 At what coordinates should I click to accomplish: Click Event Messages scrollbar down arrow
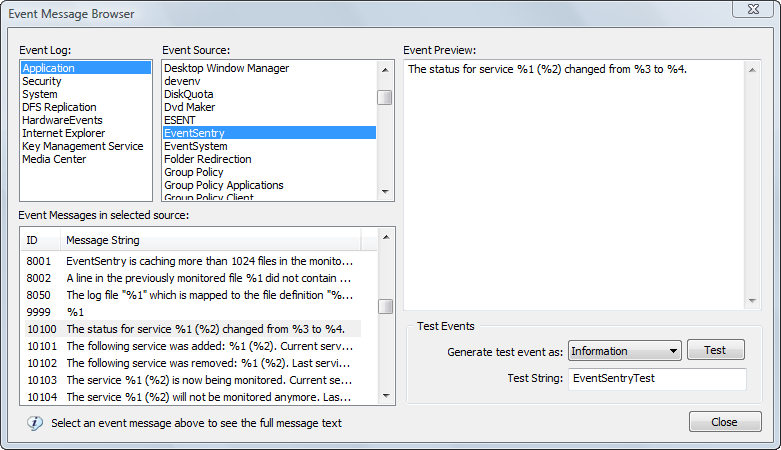pos(386,396)
